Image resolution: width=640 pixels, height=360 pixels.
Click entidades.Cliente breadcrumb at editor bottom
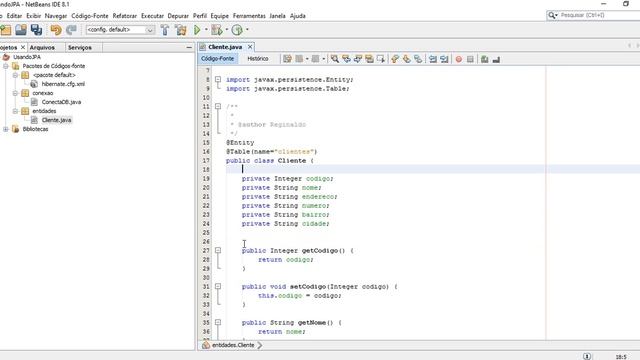tap(233, 345)
